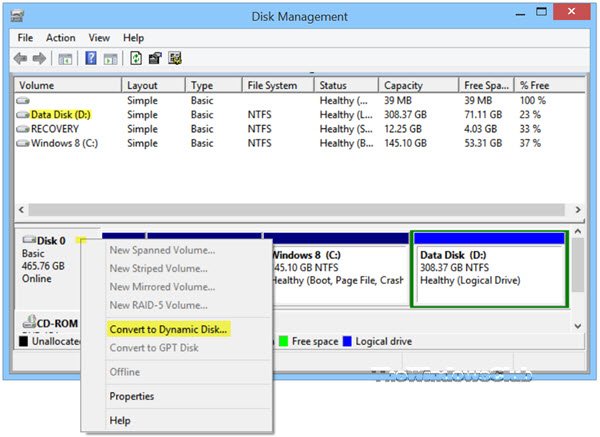Choose Convert to Dynamic Disk option
The width and height of the screenshot is (600, 437).
(x=168, y=328)
